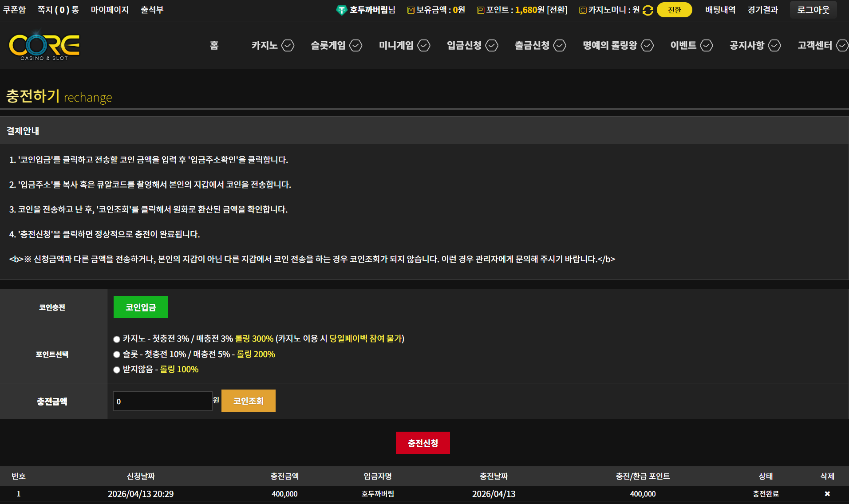Screen dimensions: 849x504
Task: Select the 카지노 bonus radio option
Action: 117,339
